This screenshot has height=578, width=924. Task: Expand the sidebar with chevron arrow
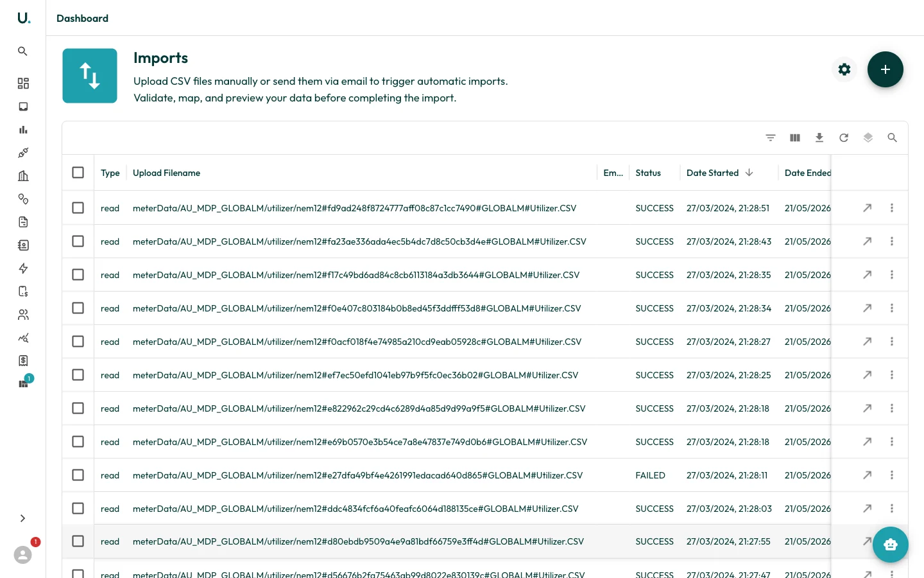pos(23,518)
